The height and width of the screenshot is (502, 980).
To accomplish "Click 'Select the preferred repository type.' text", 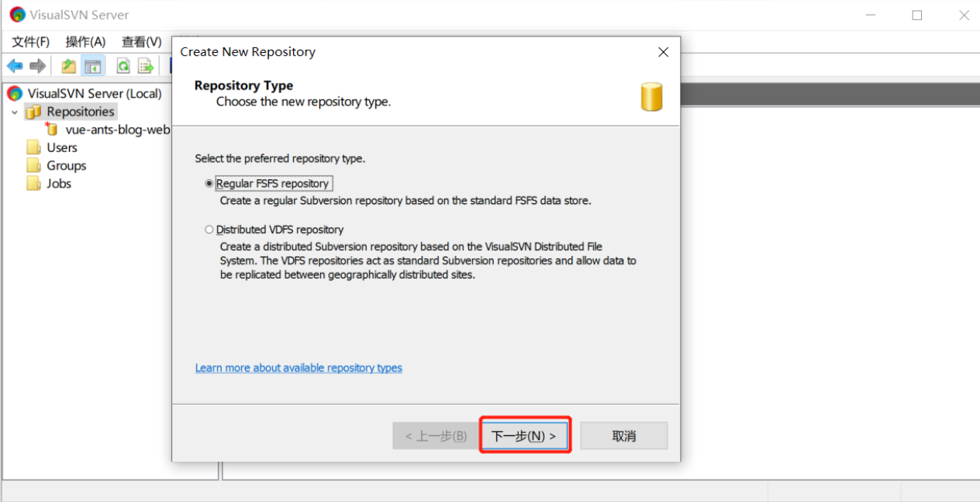I will 280,158.
